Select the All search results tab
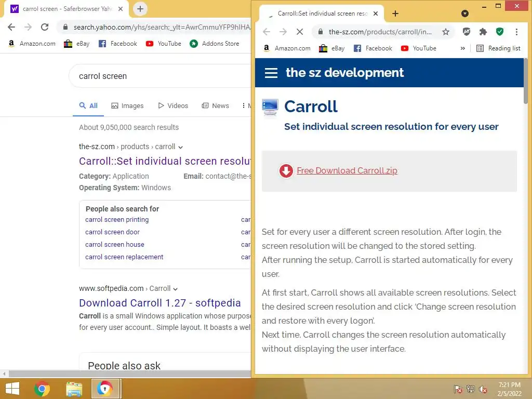 [88, 106]
